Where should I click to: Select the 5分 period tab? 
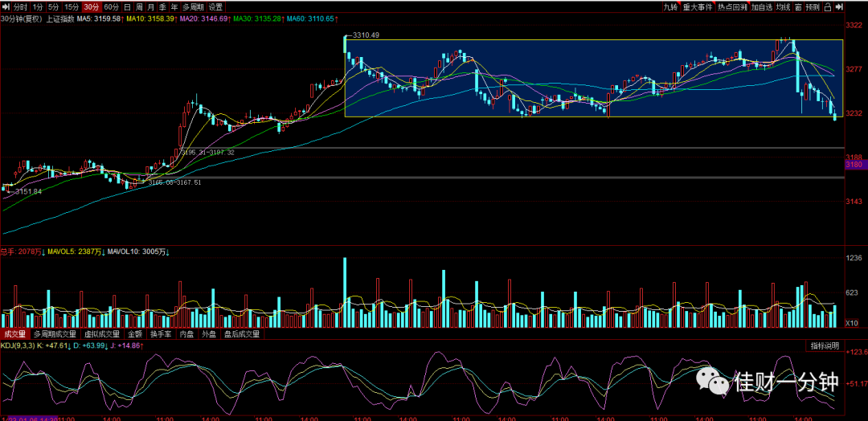pos(53,7)
